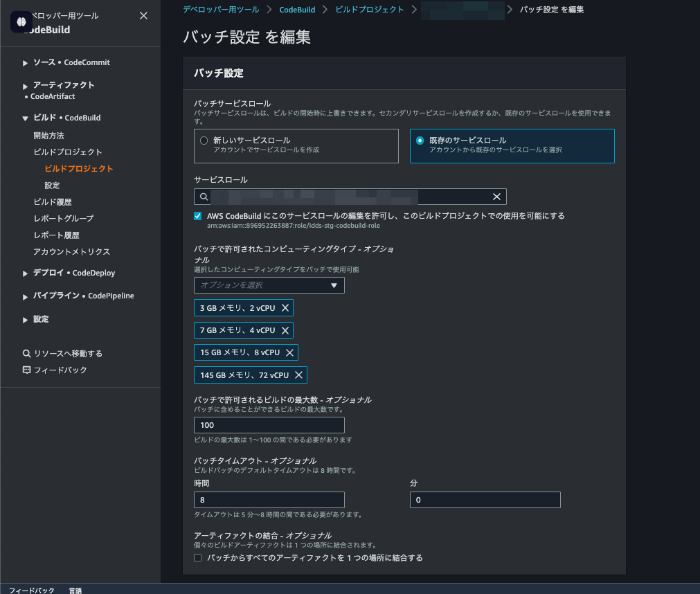This screenshot has height=594, width=700.
Task: Select the 既存のサービスロール radio option
Action: click(420, 141)
